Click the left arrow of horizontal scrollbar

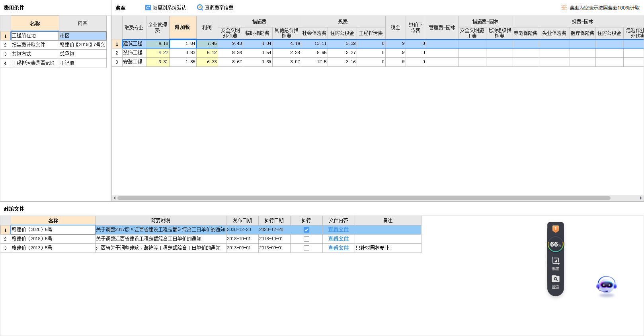pos(115,198)
